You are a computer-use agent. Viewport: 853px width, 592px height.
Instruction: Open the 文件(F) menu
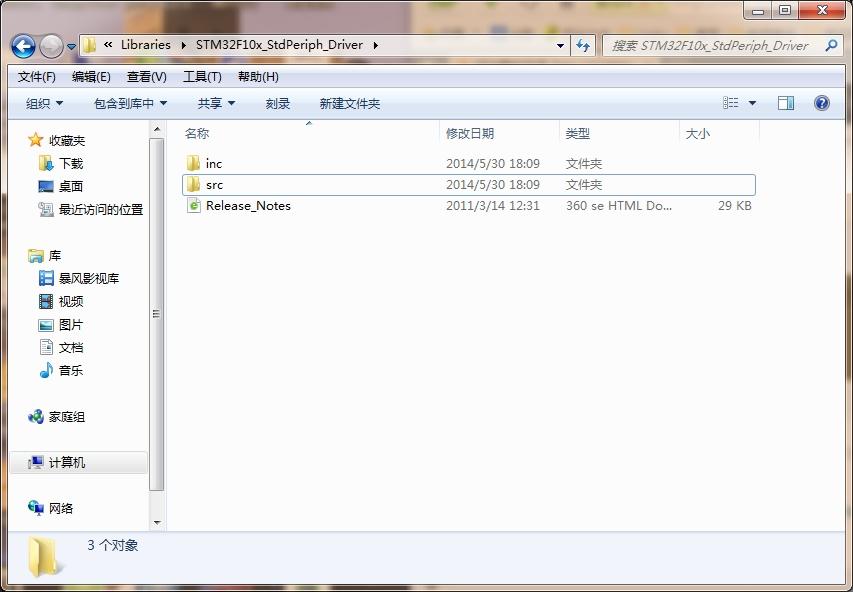[37, 77]
